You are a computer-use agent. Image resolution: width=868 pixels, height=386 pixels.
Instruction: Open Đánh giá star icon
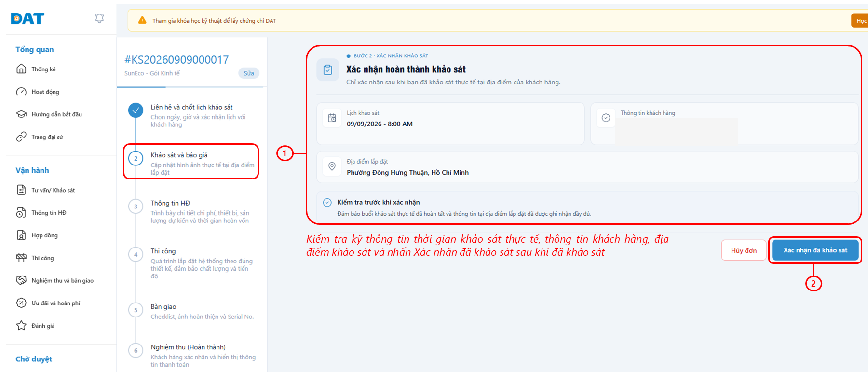pyautogui.click(x=21, y=326)
